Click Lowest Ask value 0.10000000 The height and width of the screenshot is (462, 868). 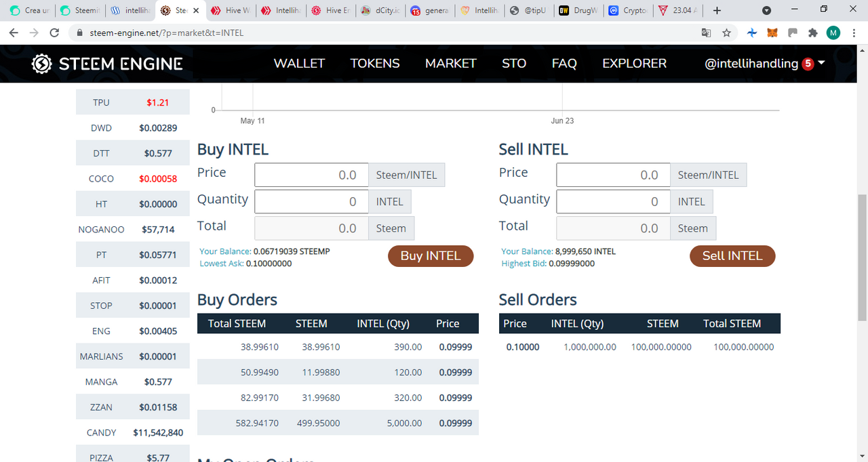(x=269, y=264)
